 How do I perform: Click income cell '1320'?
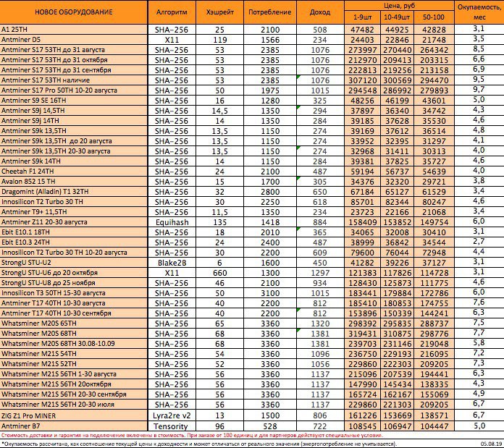click(x=320, y=324)
